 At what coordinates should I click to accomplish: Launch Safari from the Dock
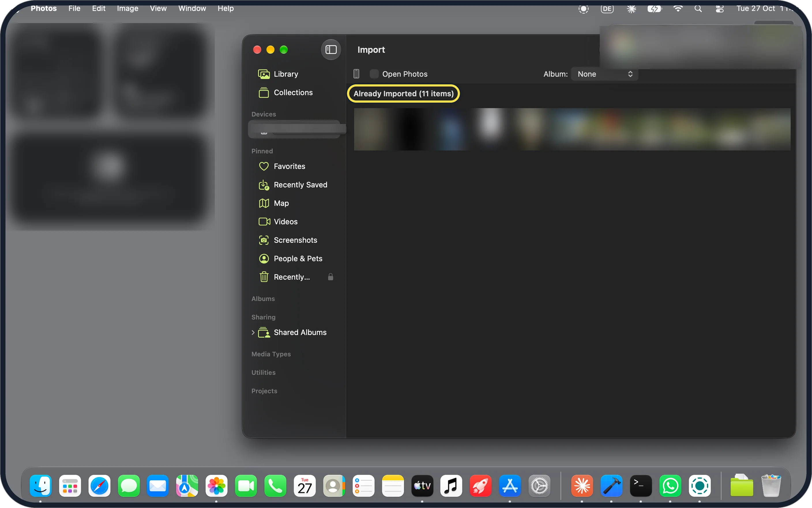click(99, 486)
